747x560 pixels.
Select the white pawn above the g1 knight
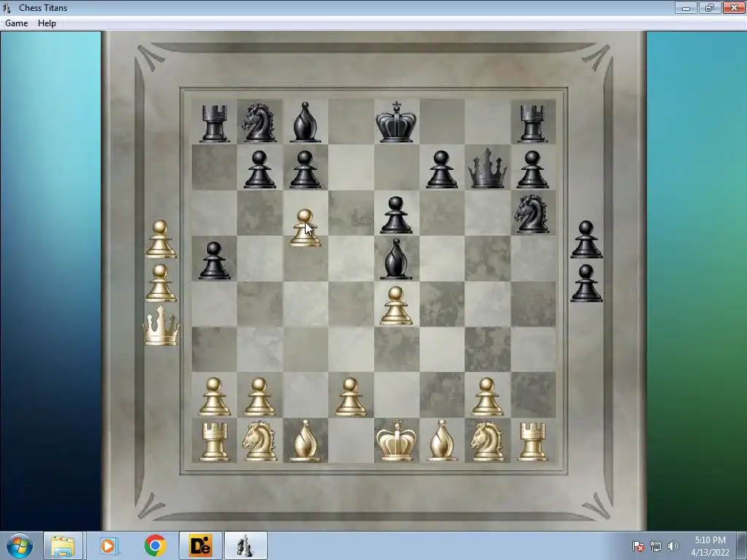coord(487,397)
